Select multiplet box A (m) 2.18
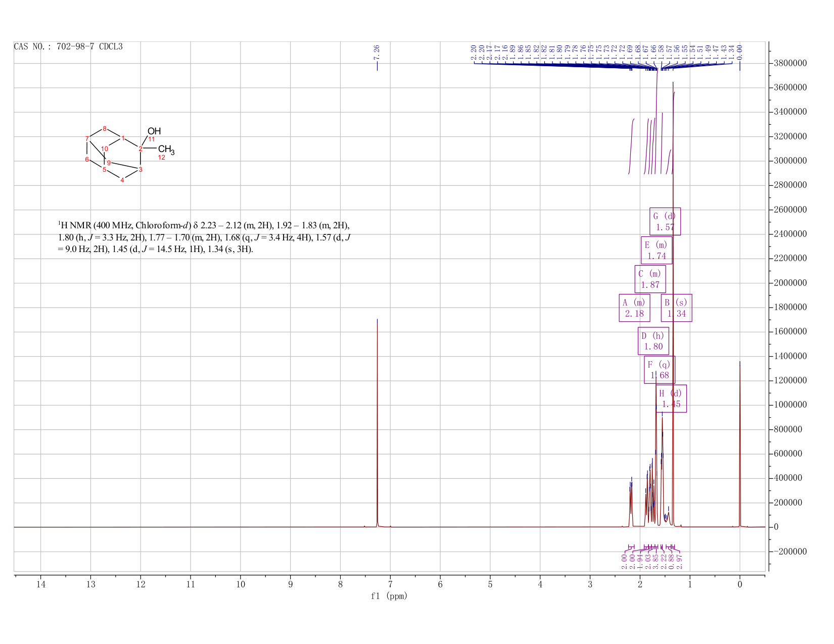Image resolution: width=834 pixels, height=644 pixels. [x=634, y=308]
